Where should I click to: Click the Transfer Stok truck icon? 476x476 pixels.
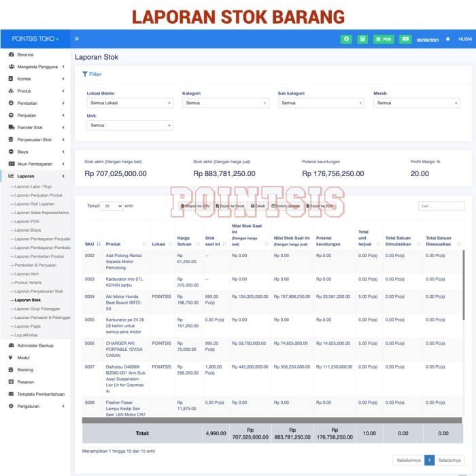pos(12,128)
